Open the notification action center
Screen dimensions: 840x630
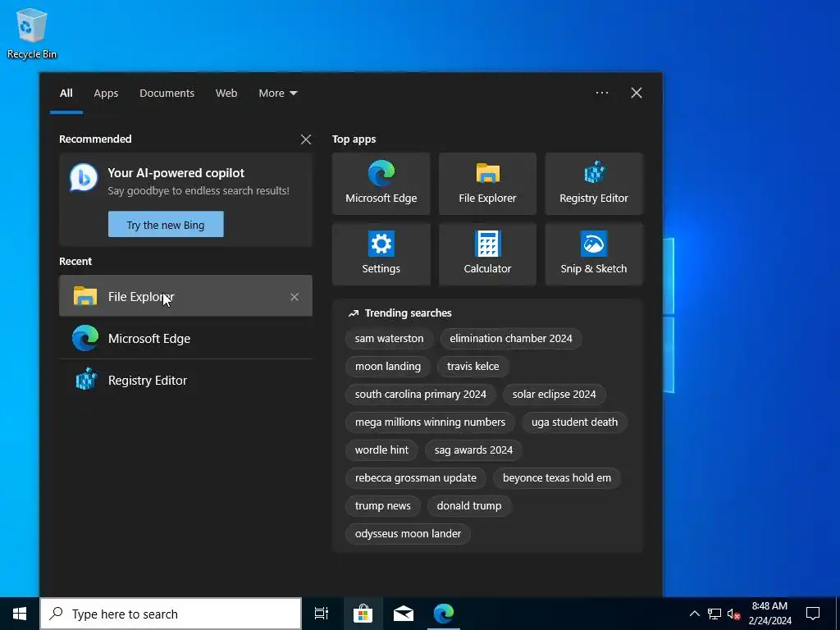pos(813,614)
